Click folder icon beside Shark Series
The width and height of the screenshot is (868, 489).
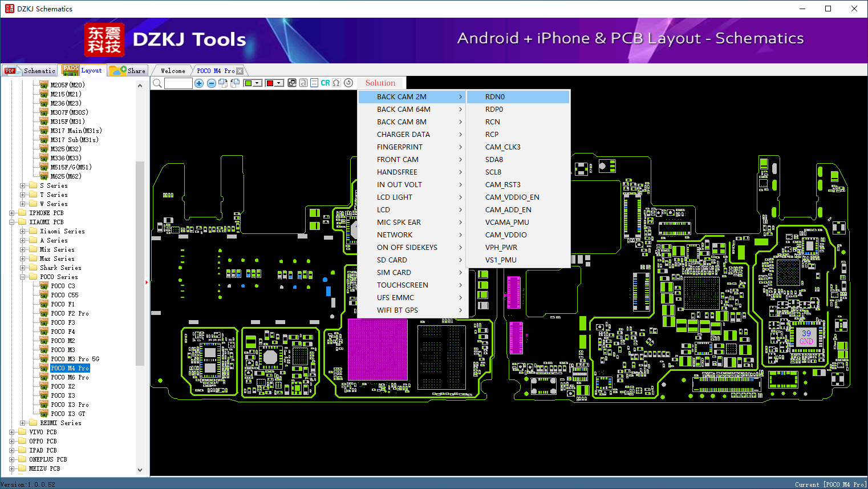point(33,268)
